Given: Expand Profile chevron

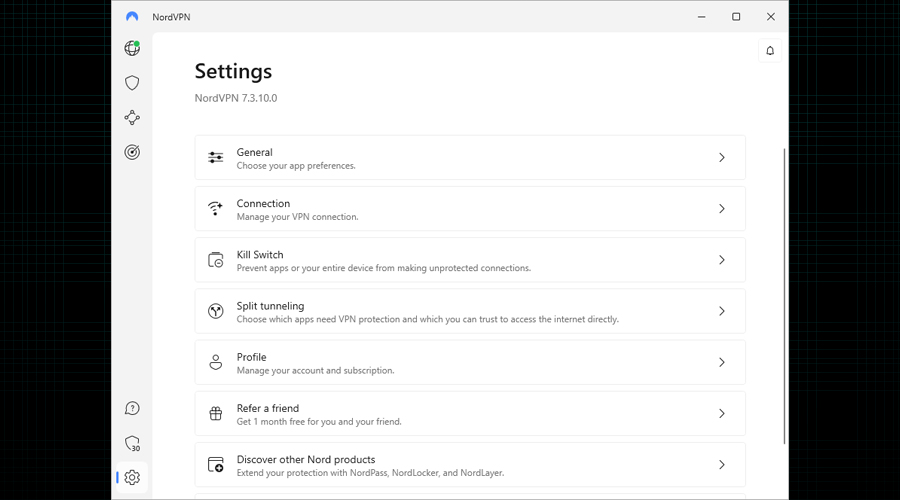Looking at the screenshot, I should pos(722,362).
